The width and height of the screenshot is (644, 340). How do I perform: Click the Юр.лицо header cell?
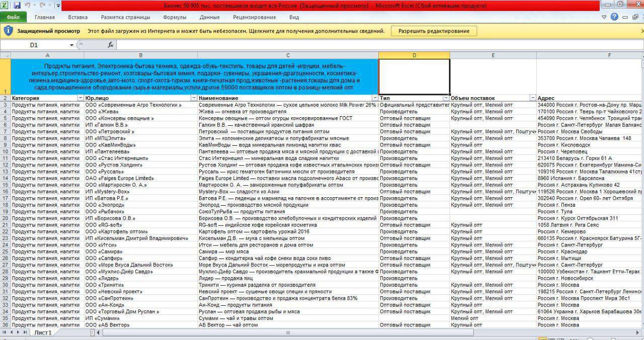click(x=141, y=98)
